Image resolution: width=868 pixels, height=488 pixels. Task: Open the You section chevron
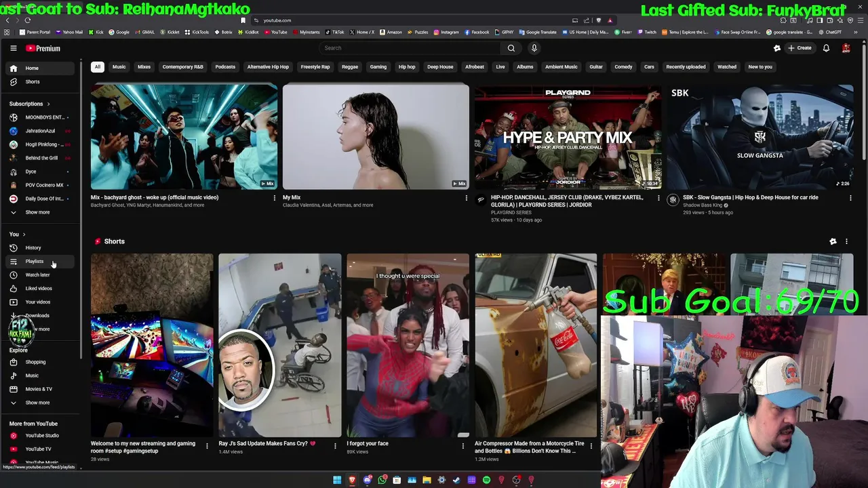coord(24,234)
